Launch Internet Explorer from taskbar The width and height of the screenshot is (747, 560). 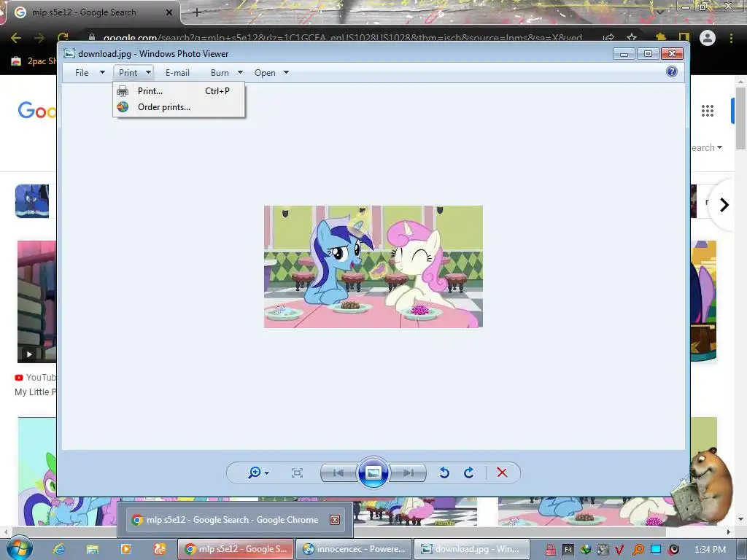click(x=59, y=549)
